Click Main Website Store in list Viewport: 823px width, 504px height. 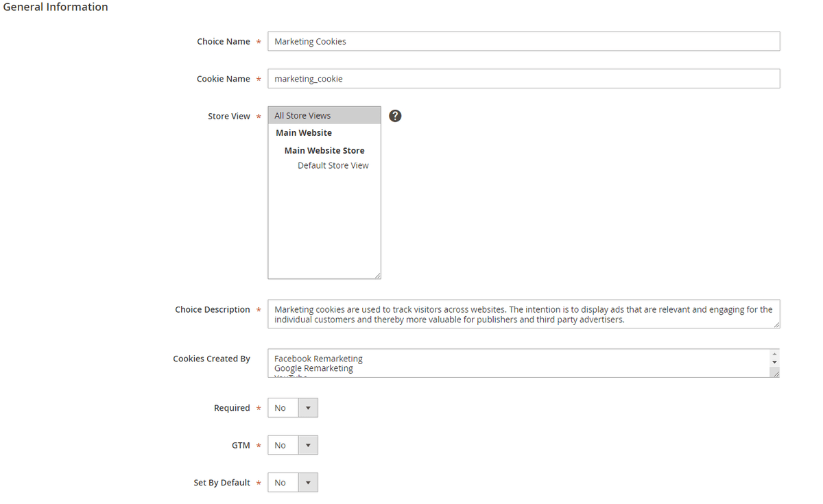coord(324,151)
